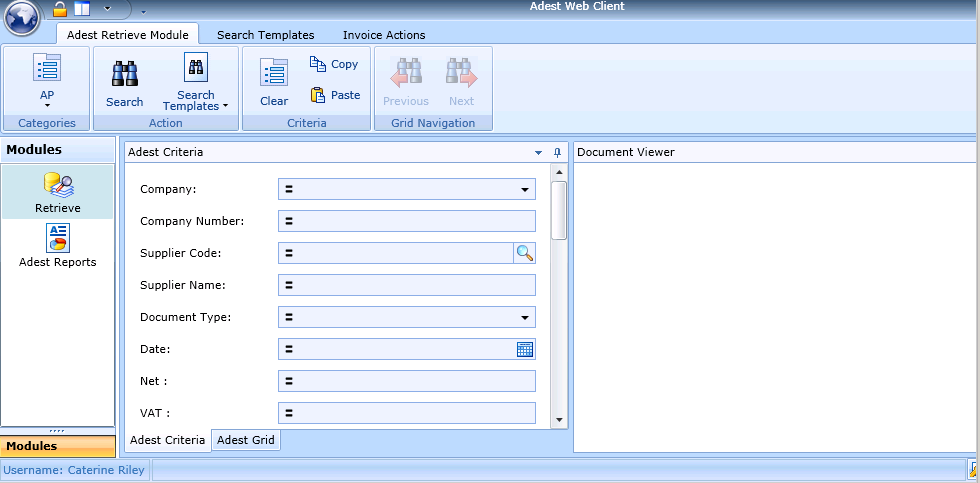Open the AP categories dropdown
The height and width of the screenshot is (483, 980).
coord(47,82)
